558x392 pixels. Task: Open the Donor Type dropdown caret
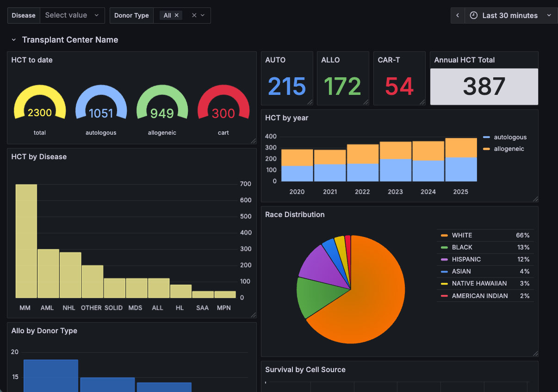click(203, 15)
